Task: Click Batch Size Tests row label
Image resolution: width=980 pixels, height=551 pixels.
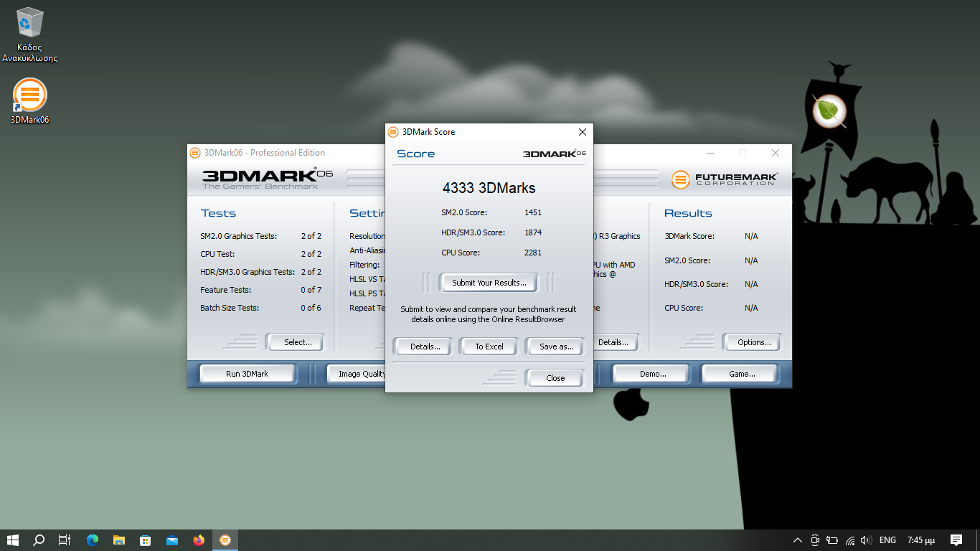Action: (x=230, y=308)
